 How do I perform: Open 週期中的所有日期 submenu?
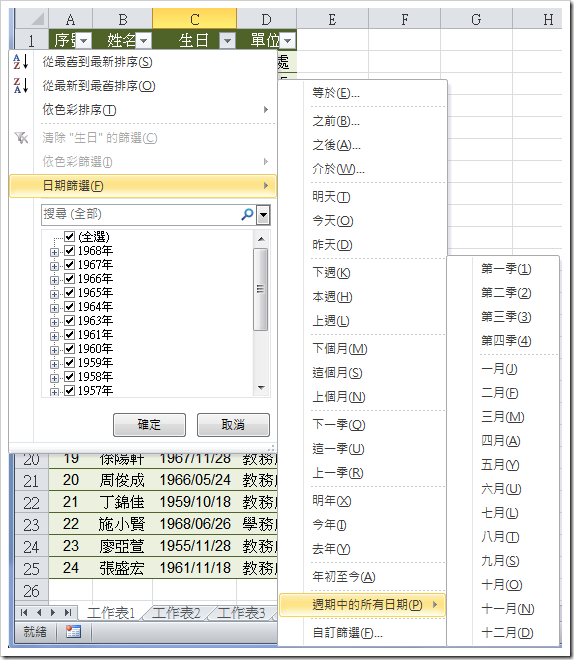click(x=362, y=605)
